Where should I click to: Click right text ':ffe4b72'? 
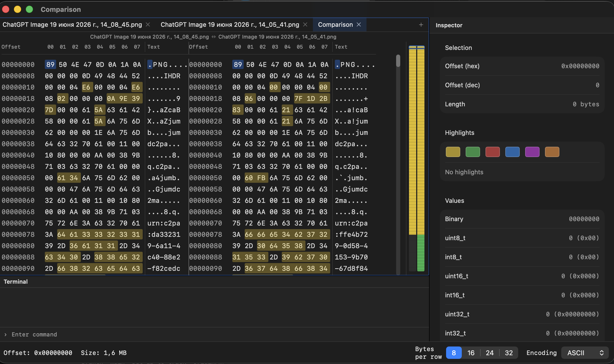[x=351, y=235]
